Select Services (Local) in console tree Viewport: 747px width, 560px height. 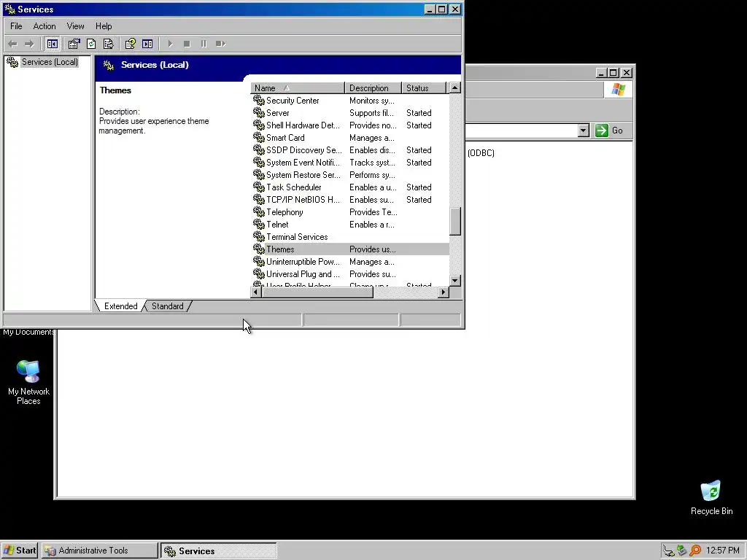pos(50,62)
